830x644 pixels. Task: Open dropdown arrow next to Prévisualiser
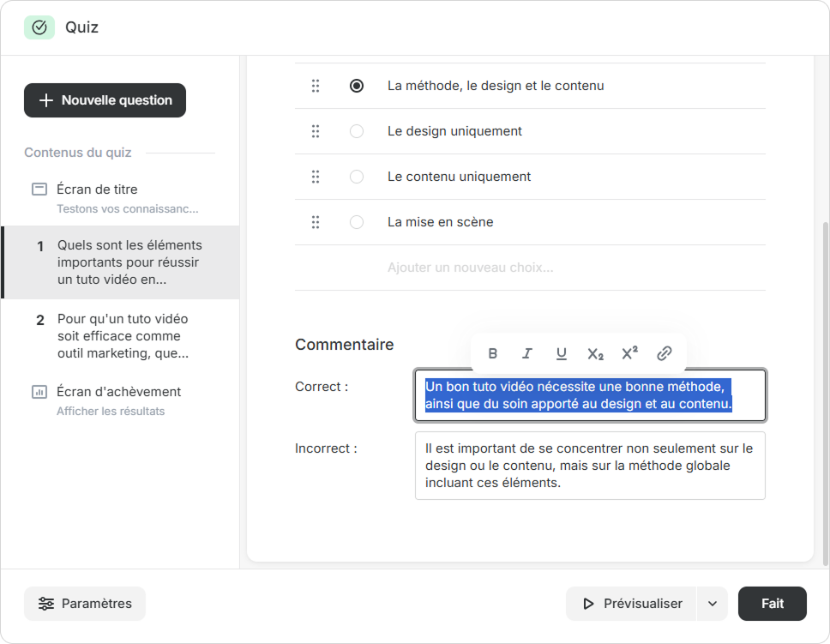point(713,604)
